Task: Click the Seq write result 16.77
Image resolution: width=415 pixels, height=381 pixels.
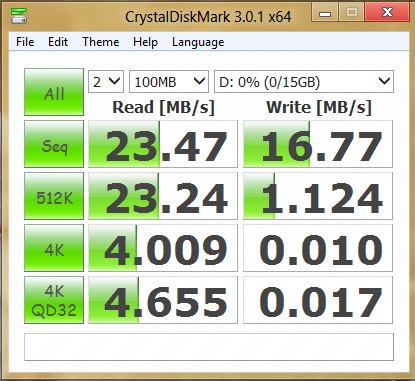Action: click(318, 144)
